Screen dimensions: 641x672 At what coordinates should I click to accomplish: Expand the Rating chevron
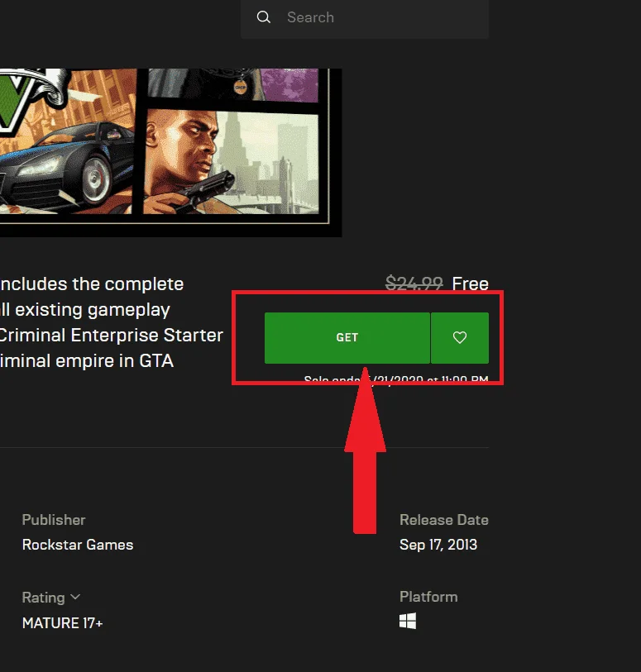(x=75, y=597)
